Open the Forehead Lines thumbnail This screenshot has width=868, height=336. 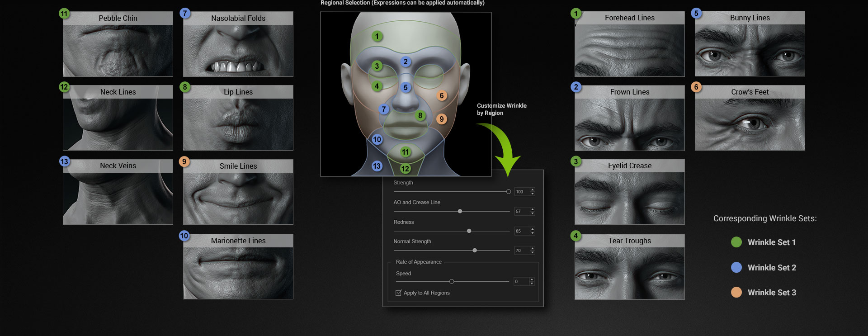(x=629, y=50)
